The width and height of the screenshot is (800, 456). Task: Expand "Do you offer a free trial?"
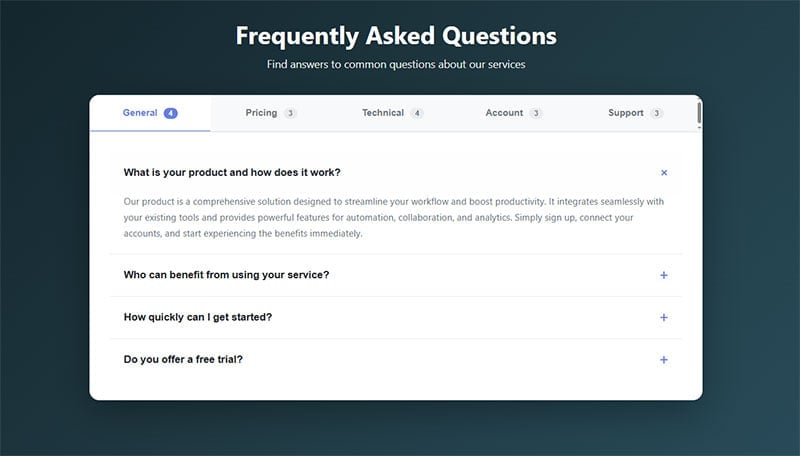(183, 360)
